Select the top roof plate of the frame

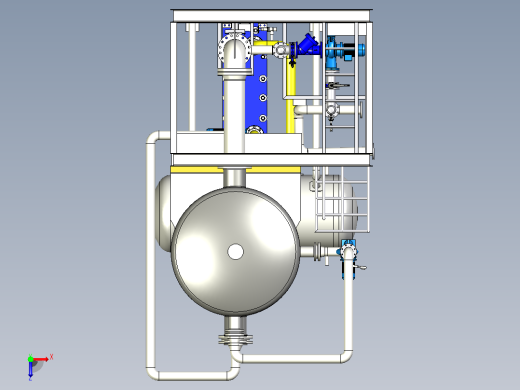pyautogui.click(x=271, y=15)
